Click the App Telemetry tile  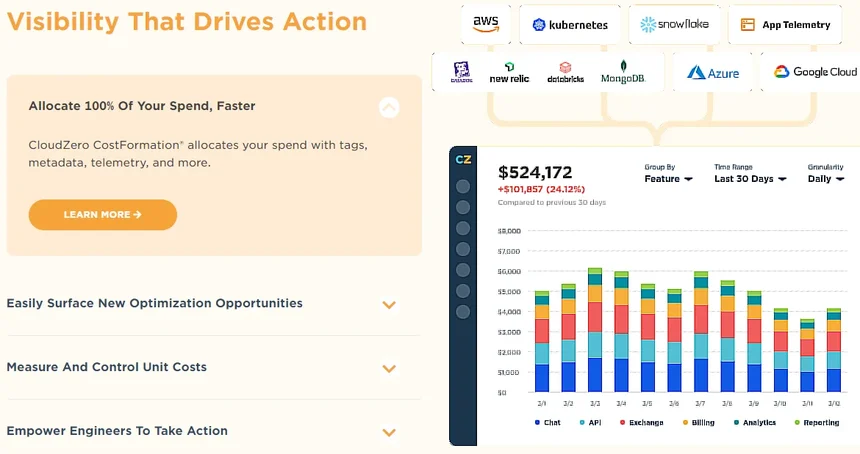click(x=785, y=24)
